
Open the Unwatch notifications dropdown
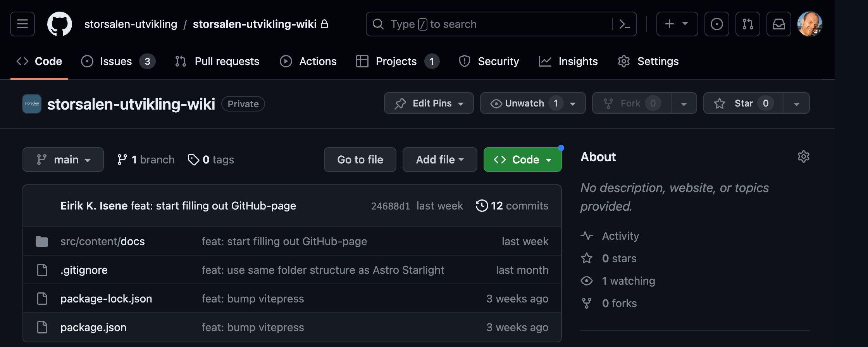click(532, 103)
